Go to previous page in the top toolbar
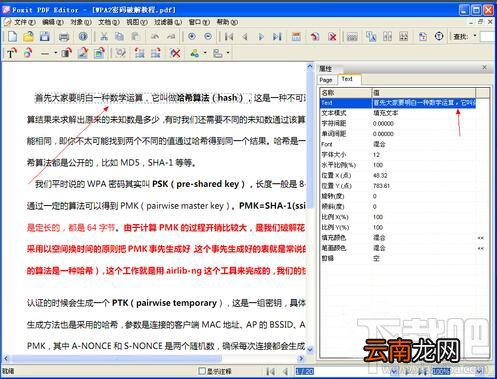The image size is (497, 379). pyautogui.click(x=245, y=36)
